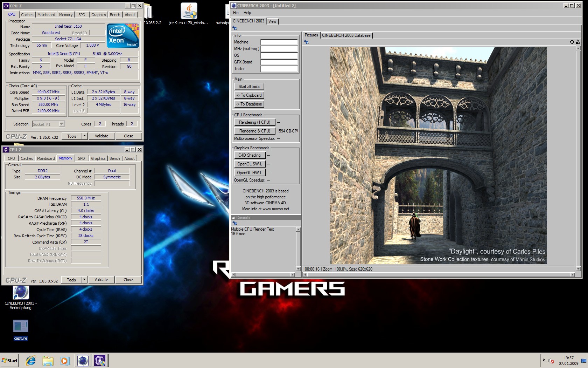The height and width of the screenshot is (368, 588).
Task: Click the pin icon in the Console panel
Action: coord(235,223)
